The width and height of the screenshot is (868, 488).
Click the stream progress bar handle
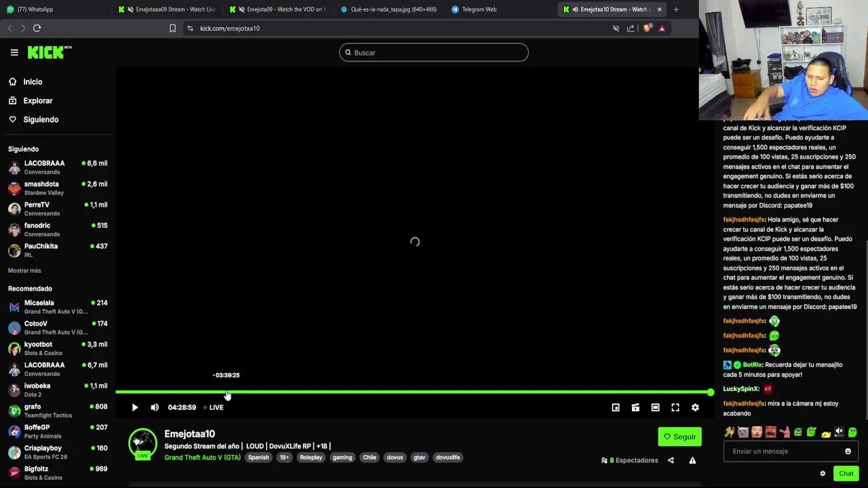click(710, 392)
